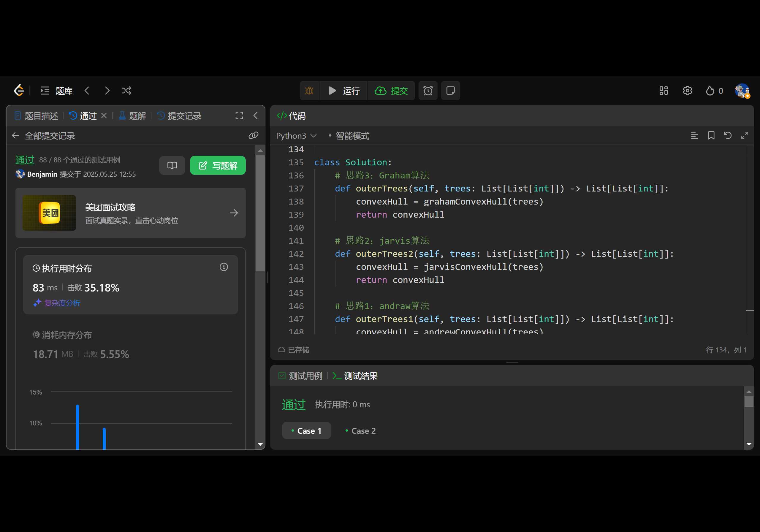This screenshot has height=532, width=760.
Task: Expand the code editor to fullscreen
Action: pos(745,135)
